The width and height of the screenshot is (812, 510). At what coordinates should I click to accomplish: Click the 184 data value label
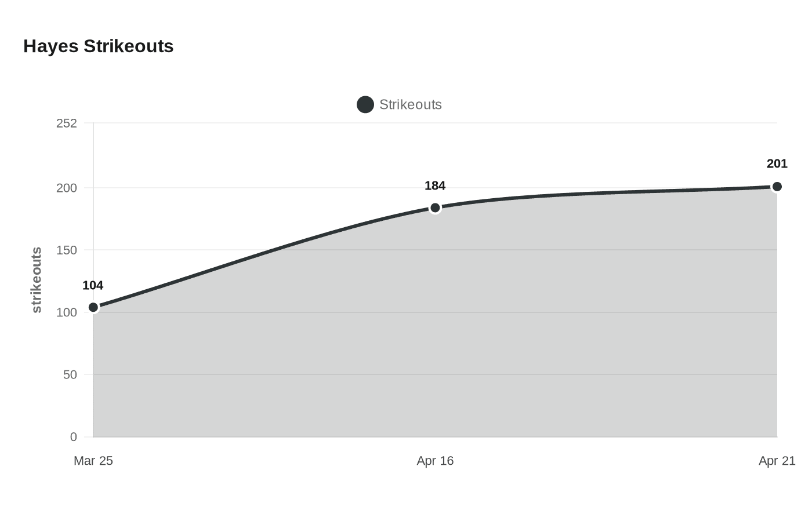coord(435,185)
